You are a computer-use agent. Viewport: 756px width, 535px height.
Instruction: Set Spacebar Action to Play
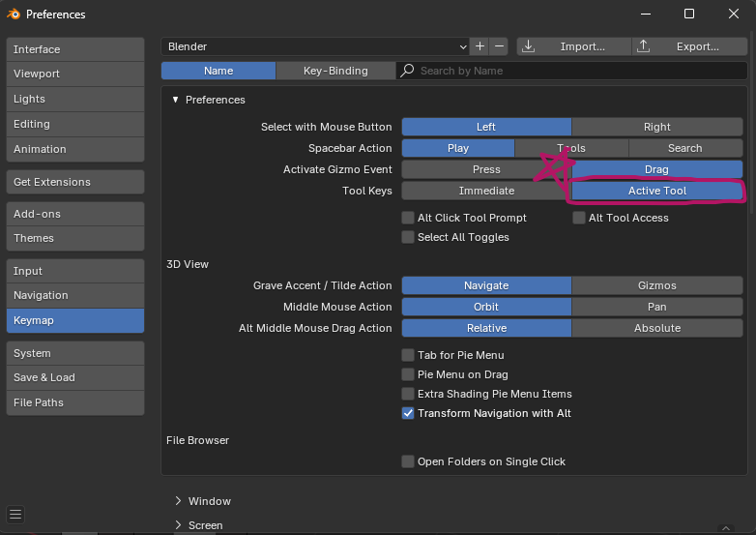tap(458, 148)
